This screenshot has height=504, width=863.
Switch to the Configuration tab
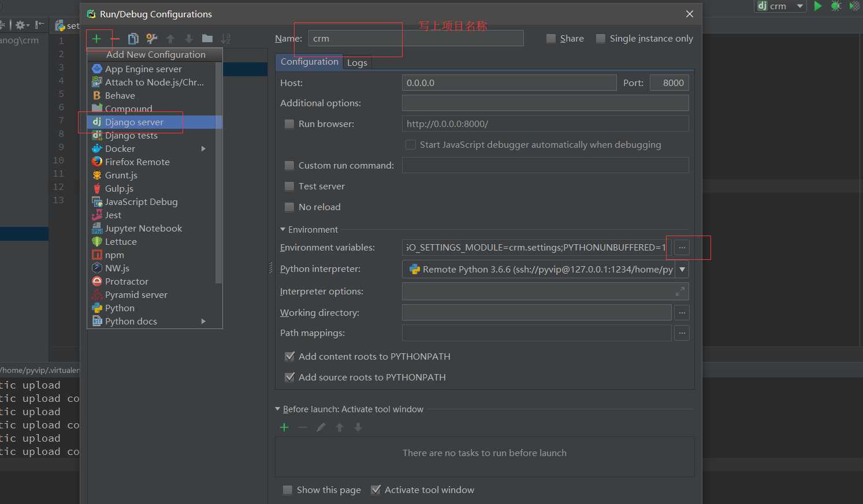[x=309, y=62]
